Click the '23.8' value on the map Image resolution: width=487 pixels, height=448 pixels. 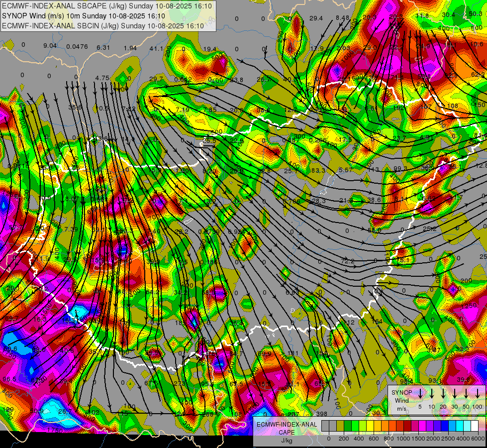[236, 80]
